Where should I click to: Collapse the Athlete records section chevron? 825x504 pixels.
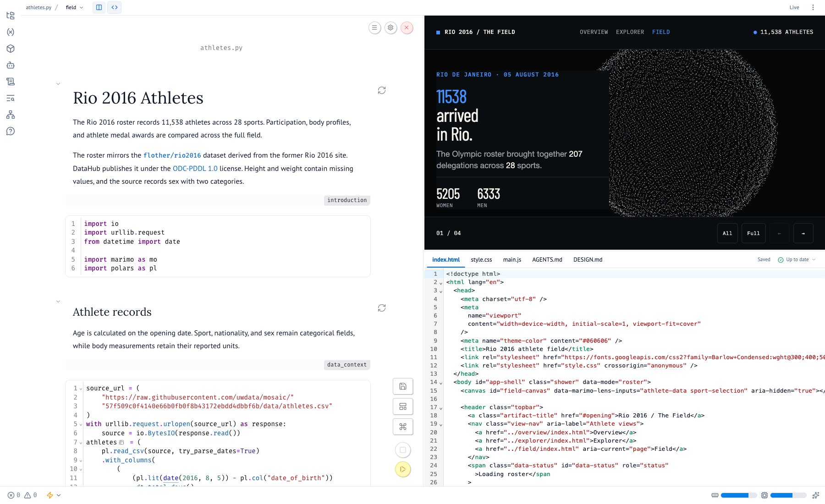point(58,301)
